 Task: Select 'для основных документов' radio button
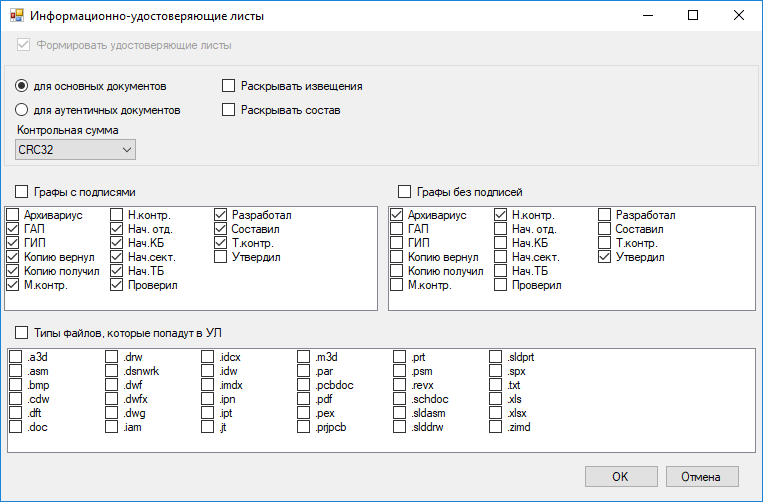point(23,86)
